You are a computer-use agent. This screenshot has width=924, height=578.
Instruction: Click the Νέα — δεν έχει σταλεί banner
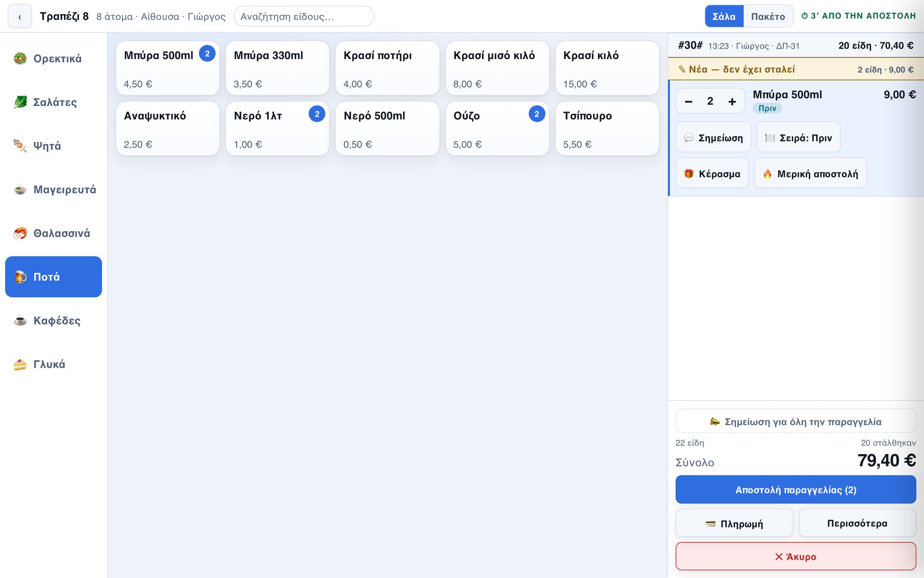[x=796, y=69]
